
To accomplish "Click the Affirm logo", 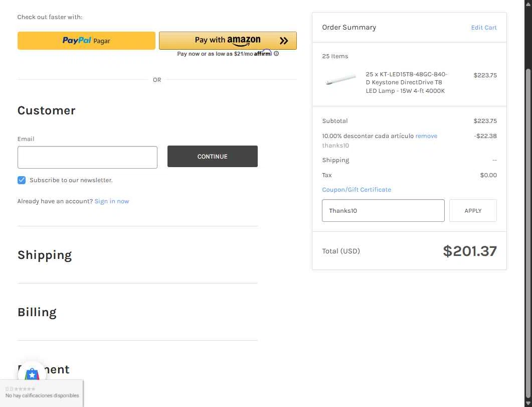I will [x=263, y=53].
